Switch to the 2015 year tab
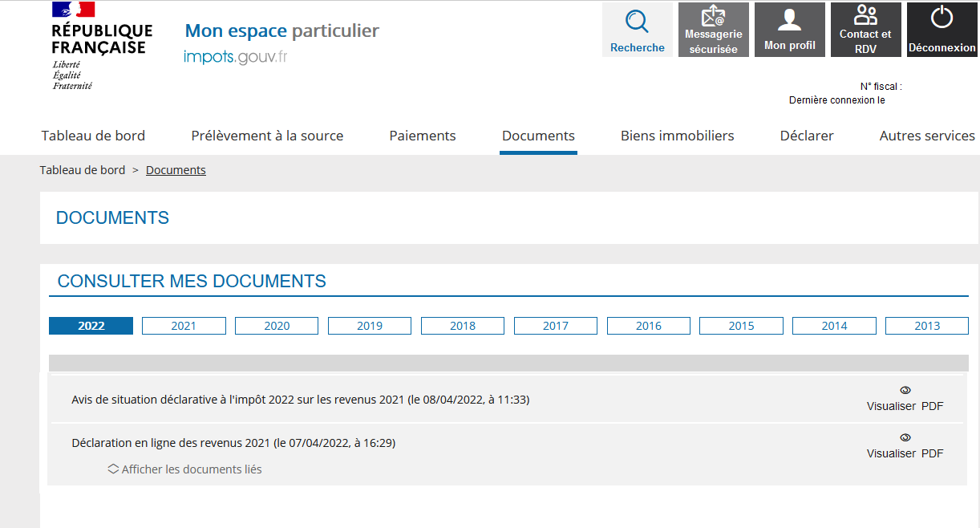 pyautogui.click(x=741, y=326)
